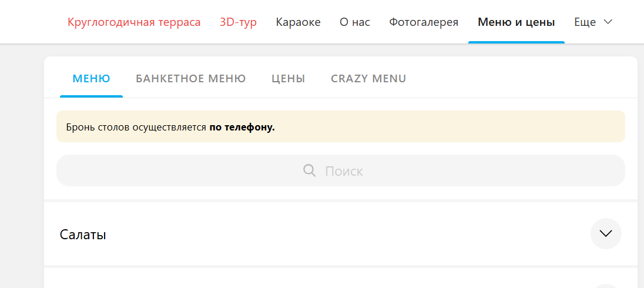Switch to the БАНКЕТНОЕ МЕНЮ tab

191,79
